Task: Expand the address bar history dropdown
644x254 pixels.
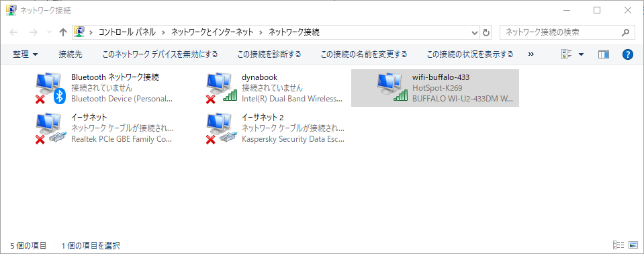Action: coord(475,32)
